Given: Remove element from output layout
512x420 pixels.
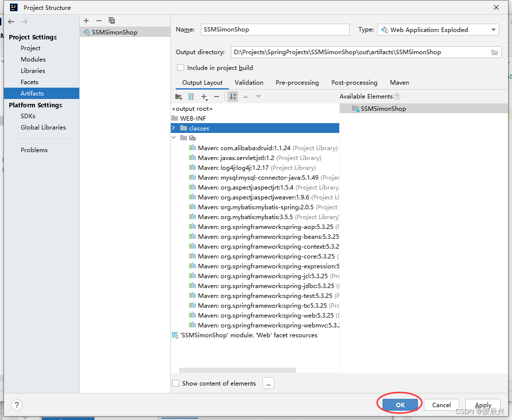Looking at the screenshot, I should [x=217, y=97].
